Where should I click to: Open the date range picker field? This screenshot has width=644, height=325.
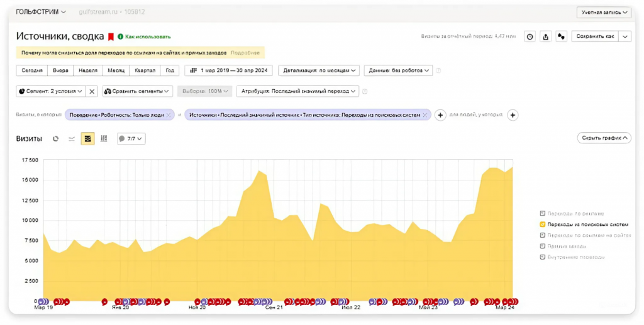click(x=228, y=70)
